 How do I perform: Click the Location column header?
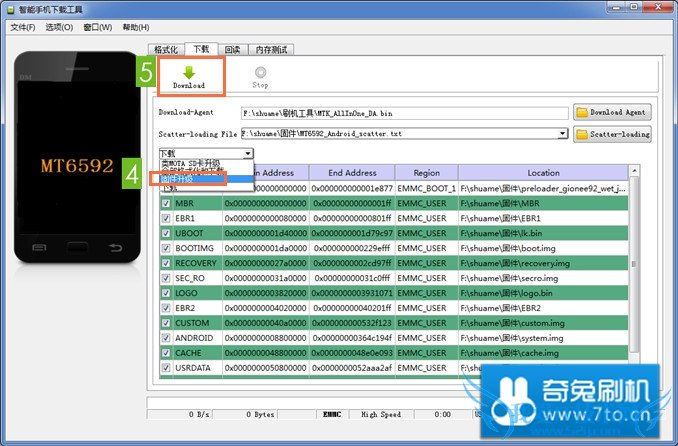point(543,173)
